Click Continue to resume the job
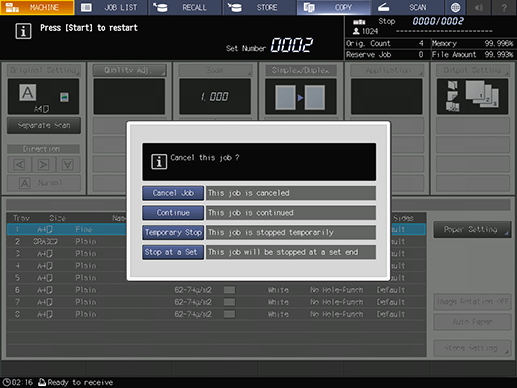This screenshot has height=388, width=517. pyautogui.click(x=173, y=213)
